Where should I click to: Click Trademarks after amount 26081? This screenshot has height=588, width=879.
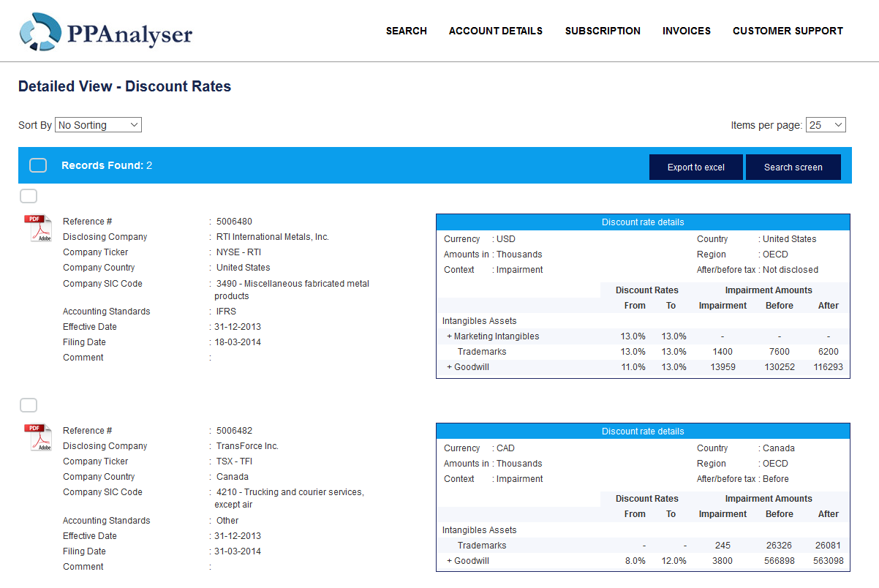coord(829,546)
